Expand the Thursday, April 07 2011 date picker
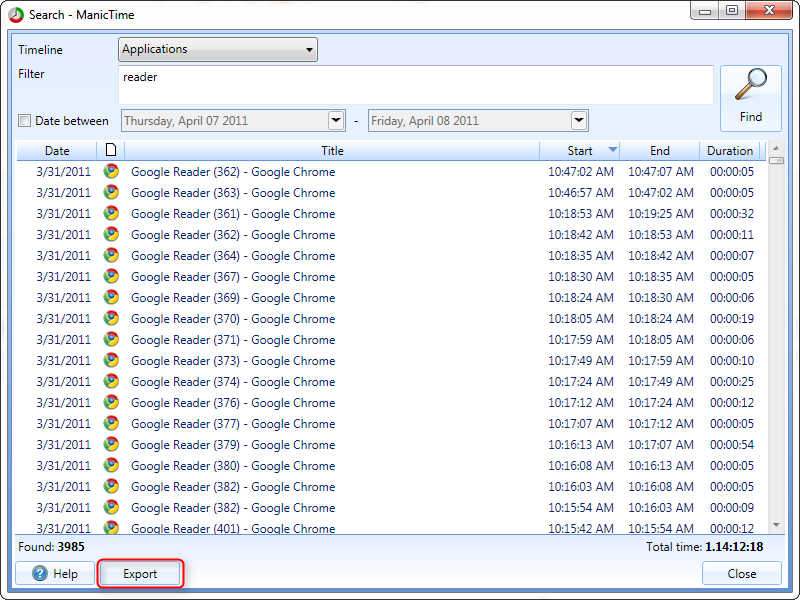Viewport: 800px width, 600px height. click(336, 121)
